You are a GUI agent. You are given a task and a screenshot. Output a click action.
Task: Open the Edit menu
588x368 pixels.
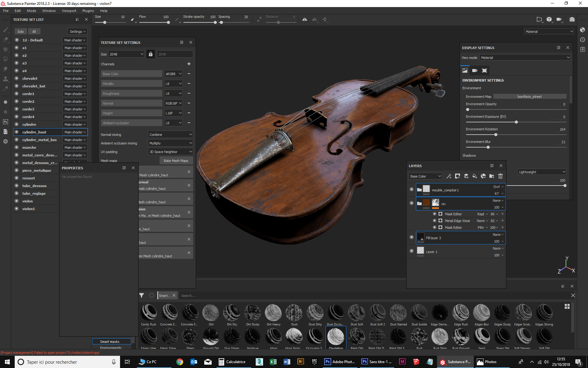tap(18, 10)
